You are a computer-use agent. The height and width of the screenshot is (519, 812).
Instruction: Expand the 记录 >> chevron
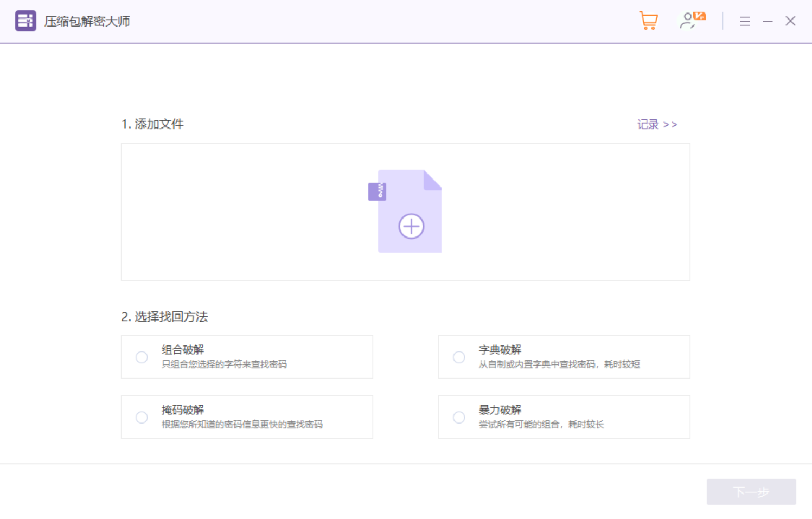[671, 124]
